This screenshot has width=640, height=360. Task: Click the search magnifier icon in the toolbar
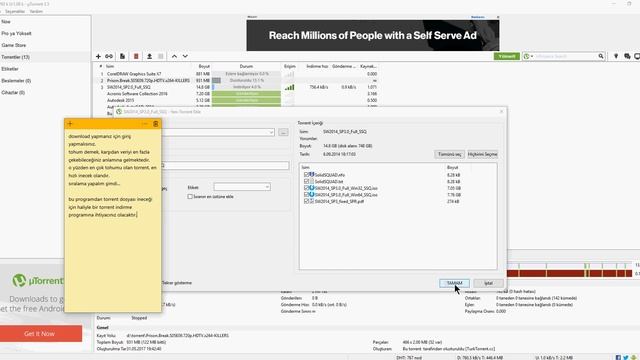point(601,56)
